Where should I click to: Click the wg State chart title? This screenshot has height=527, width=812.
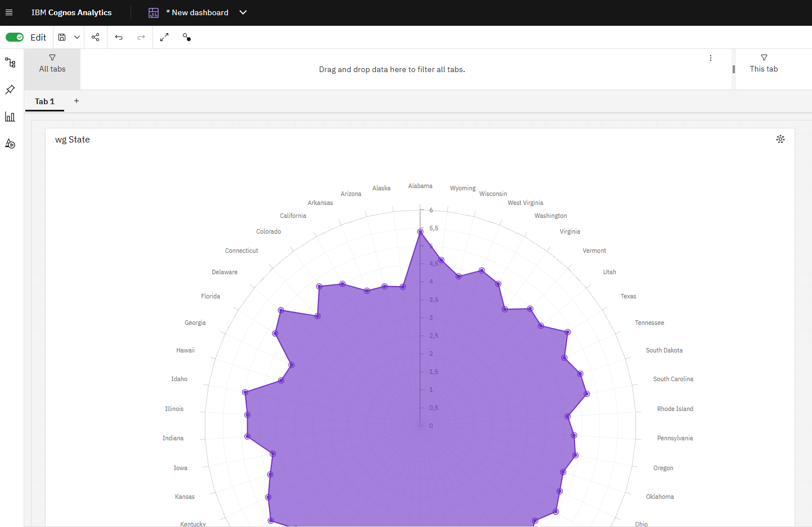click(x=73, y=140)
